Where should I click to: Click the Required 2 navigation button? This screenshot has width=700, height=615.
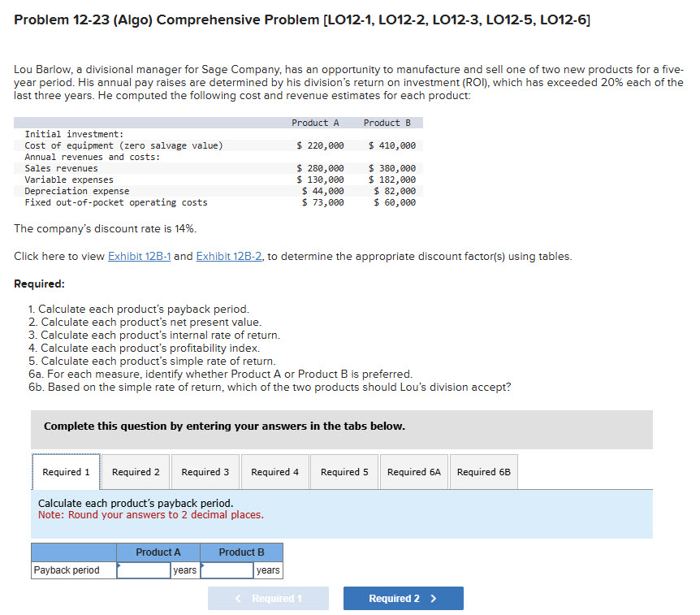tap(403, 598)
